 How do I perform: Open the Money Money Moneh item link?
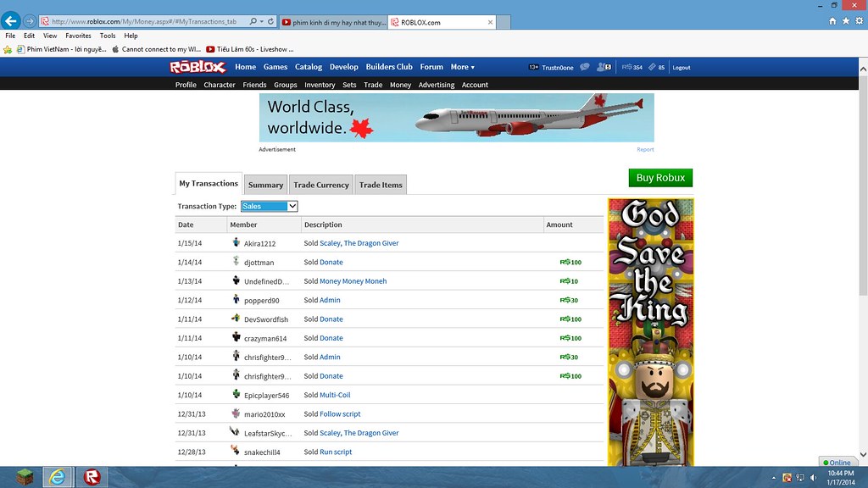point(353,281)
